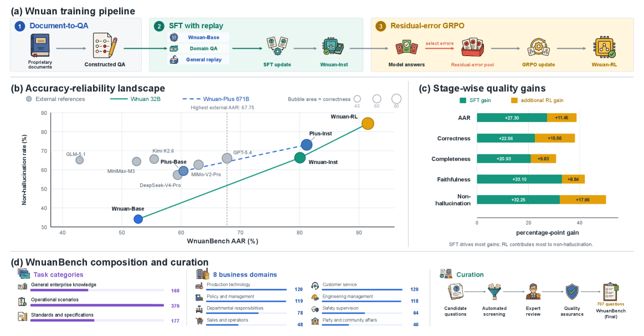This screenshot has width=644, height=336.
Task: Select the Non-hallucination RL gain bar labeled +17.96
Action: pos(583,200)
